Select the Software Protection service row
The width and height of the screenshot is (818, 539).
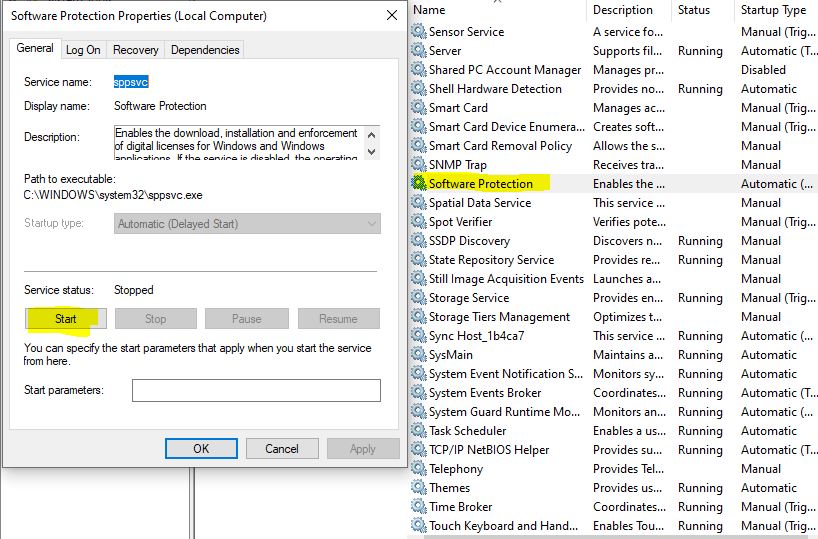pyautogui.click(x=614, y=184)
